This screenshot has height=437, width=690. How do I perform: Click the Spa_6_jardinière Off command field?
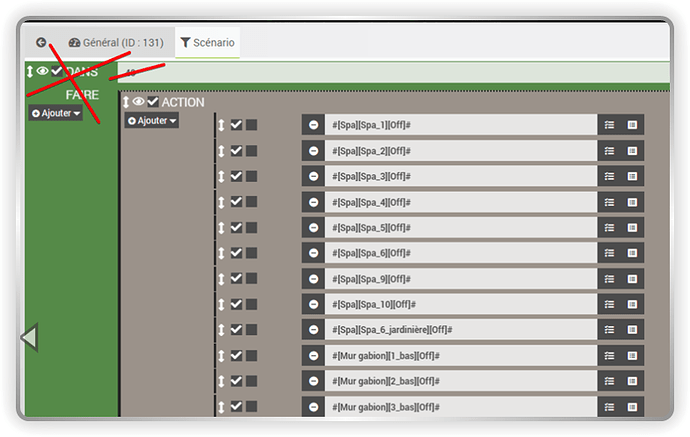[x=461, y=330]
